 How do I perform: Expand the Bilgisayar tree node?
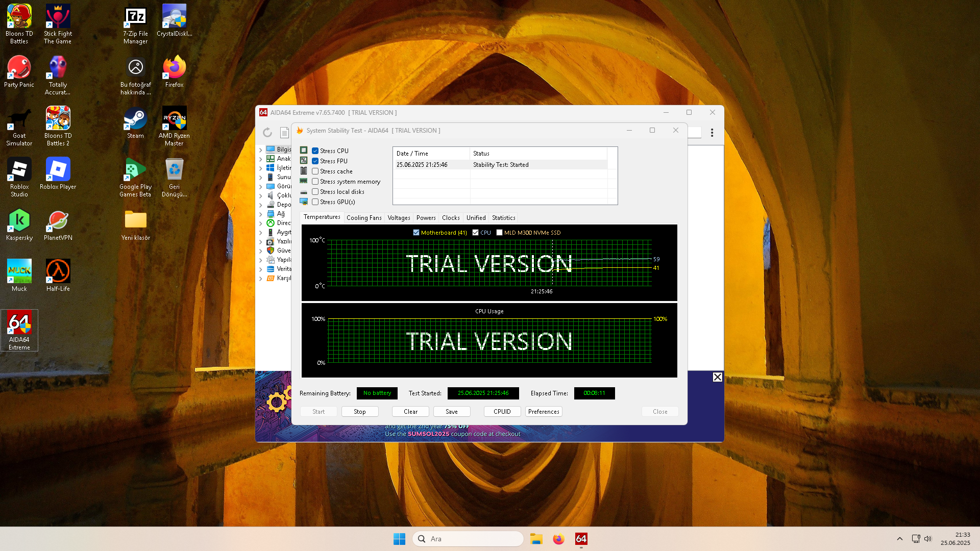[261, 150]
